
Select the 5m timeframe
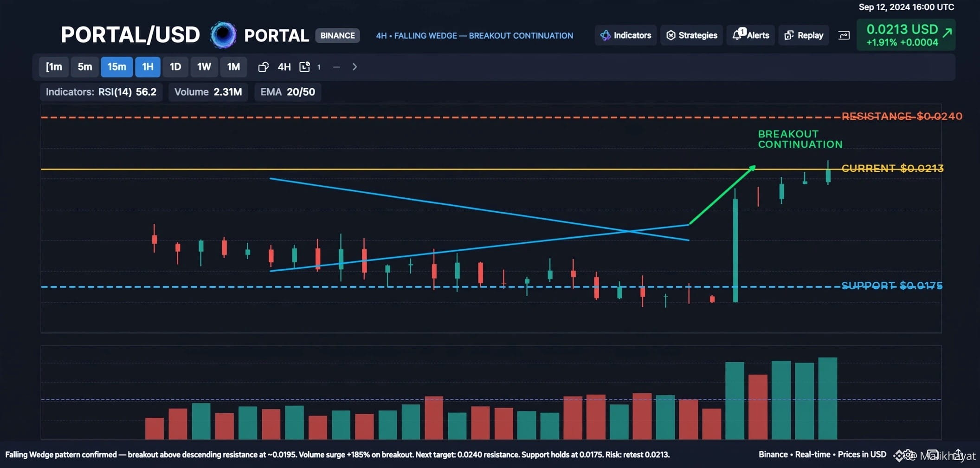[85, 67]
